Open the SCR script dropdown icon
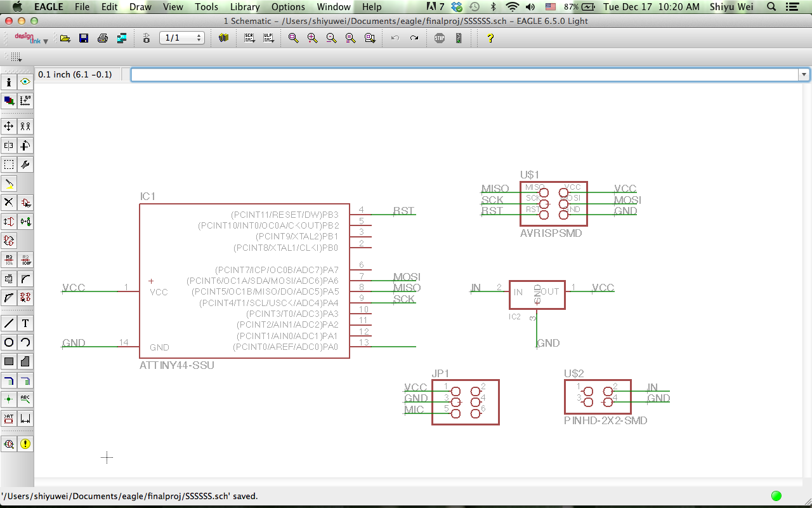The image size is (812, 508). pos(249,38)
